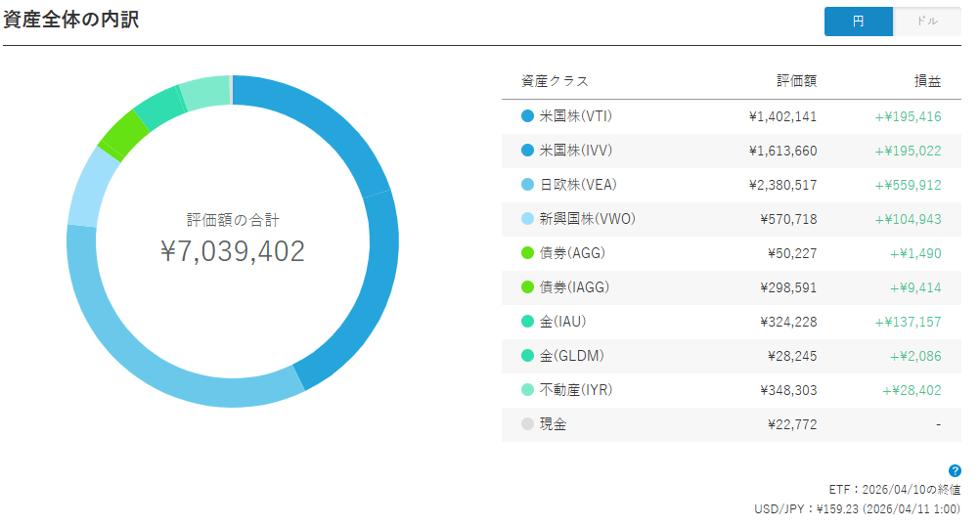Switch currency display to 円
The image size is (980, 526).
858,22
